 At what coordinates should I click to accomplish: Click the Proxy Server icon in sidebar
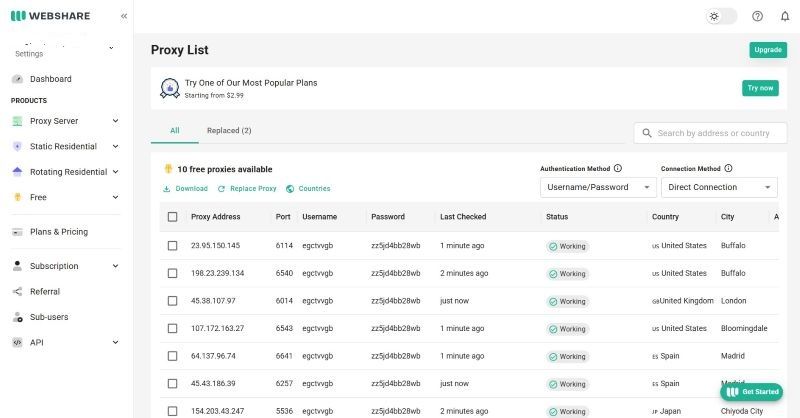click(x=17, y=121)
